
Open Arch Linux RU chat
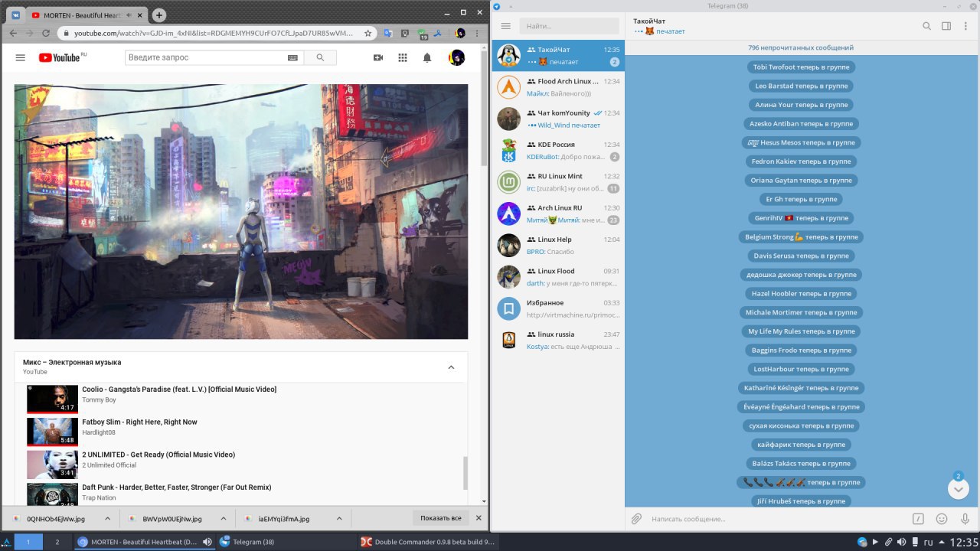tap(558, 214)
